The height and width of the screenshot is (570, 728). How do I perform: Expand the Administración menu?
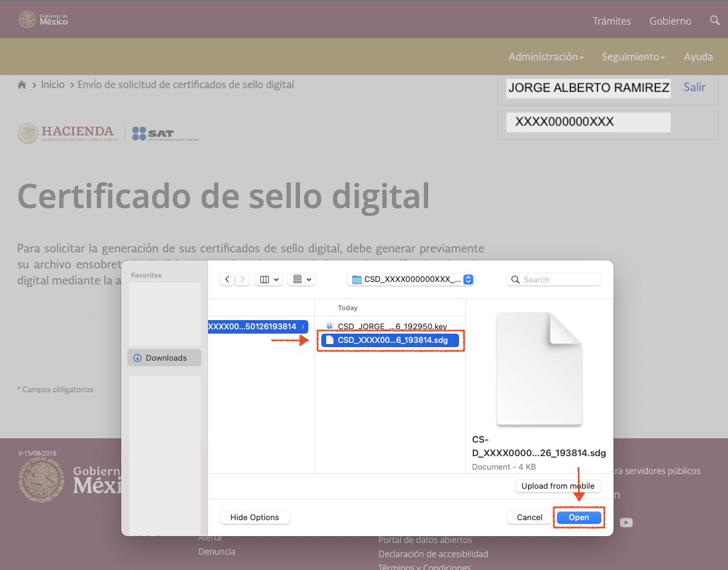546,57
